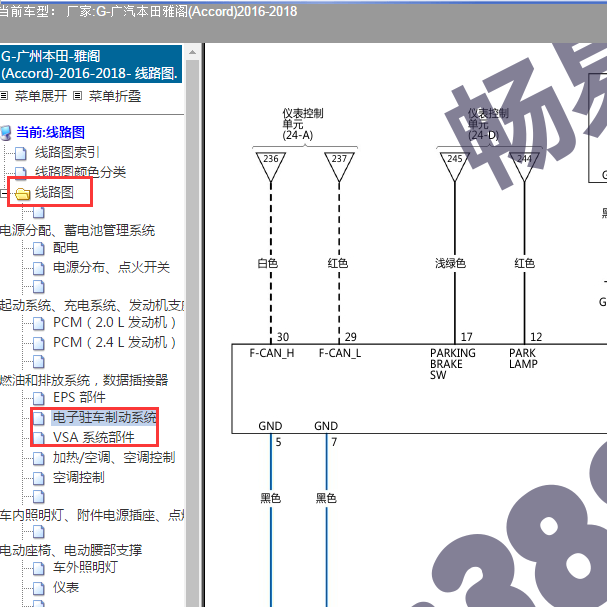Click the 当前车型 Accord 2016-2018 title text
The image size is (607, 607).
click(x=148, y=12)
